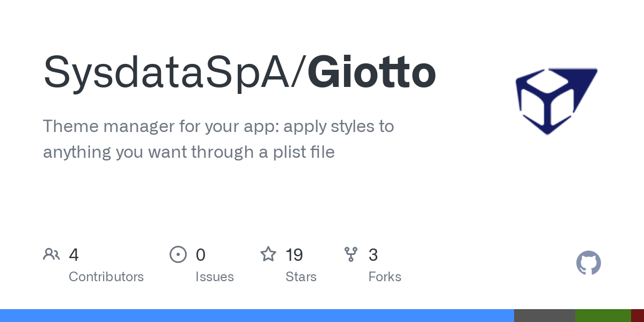Click the Forks branch icon
This screenshot has height=322, width=644.
click(351, 254)
